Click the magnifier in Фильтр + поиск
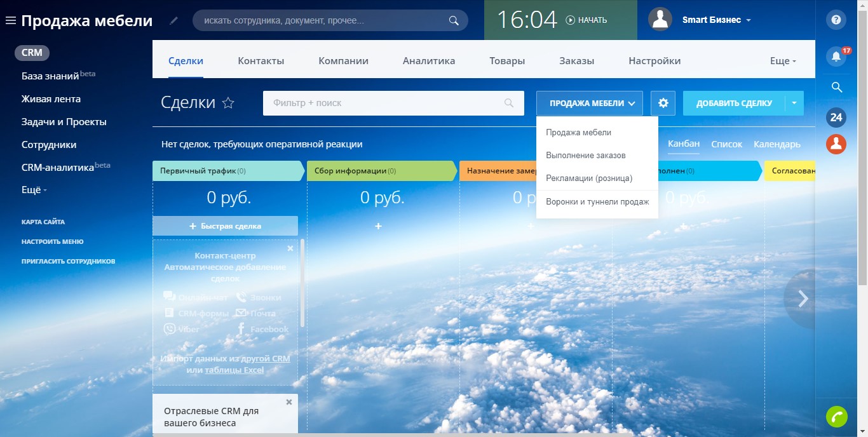This screenshot has height=437, width=868. point(509,103)
